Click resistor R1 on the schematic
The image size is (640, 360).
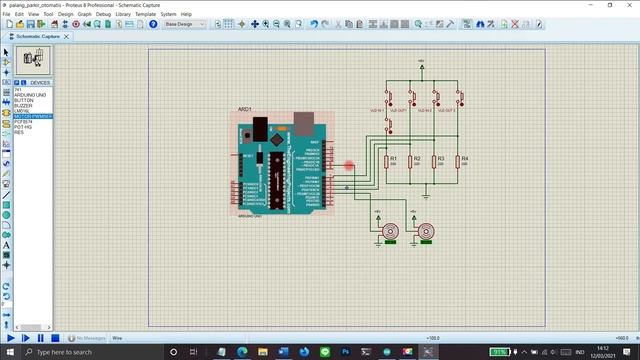tap(386, 162)
